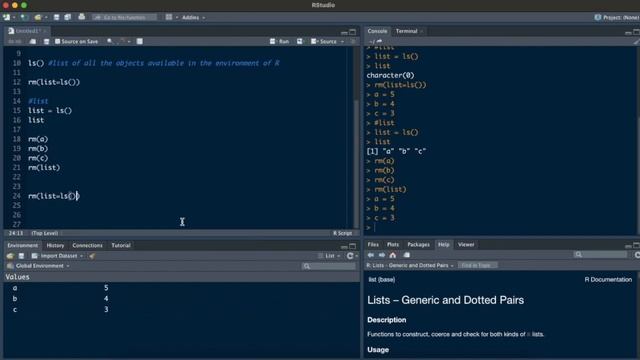Save the script using the editor toolbar icon
Screen dimensions: 640x360
click(47, 41)
